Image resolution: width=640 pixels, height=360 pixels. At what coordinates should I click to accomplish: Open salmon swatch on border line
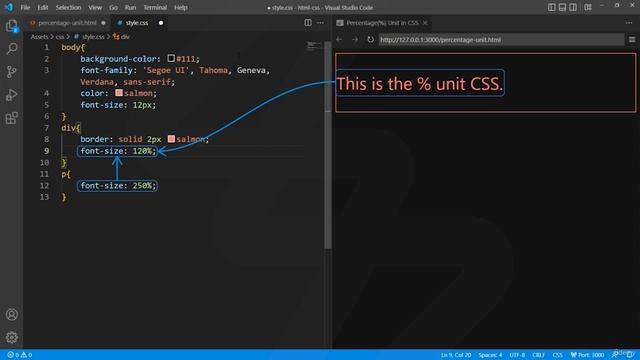click(x=171, y=139)
